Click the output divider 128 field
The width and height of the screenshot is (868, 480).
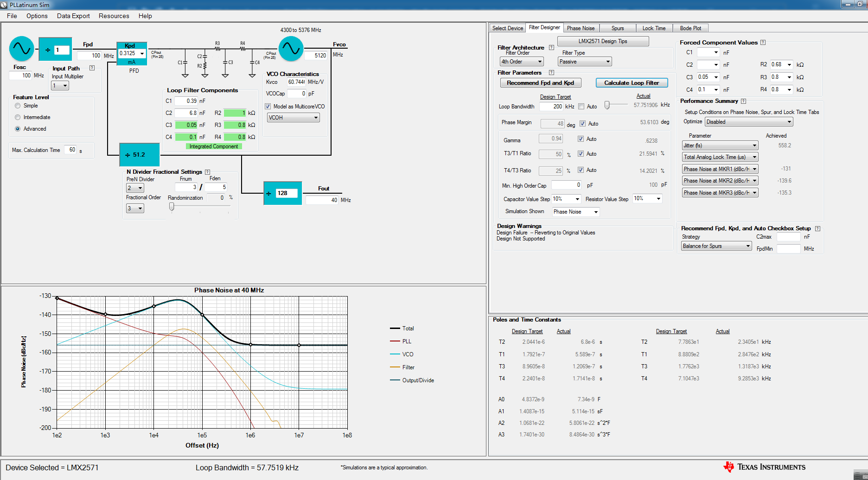(287, 193)
